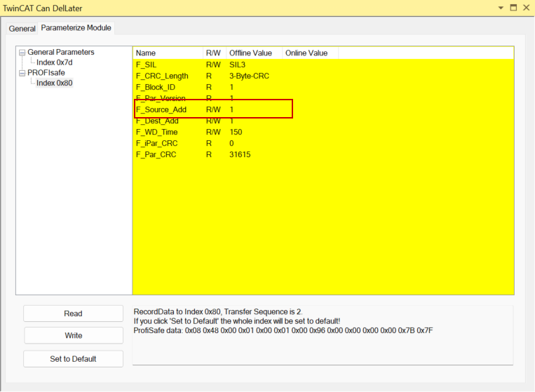The height and width of the screenshot is (392, 535).
Task: Click the 31615 F_Par_CRC value
Action: tap(240, 154)
